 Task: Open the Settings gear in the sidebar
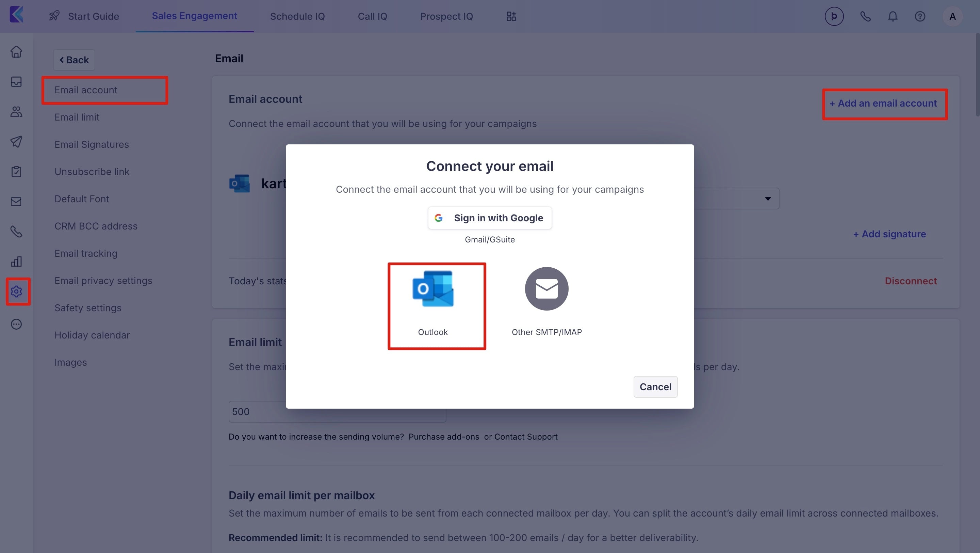click(16, 291)
